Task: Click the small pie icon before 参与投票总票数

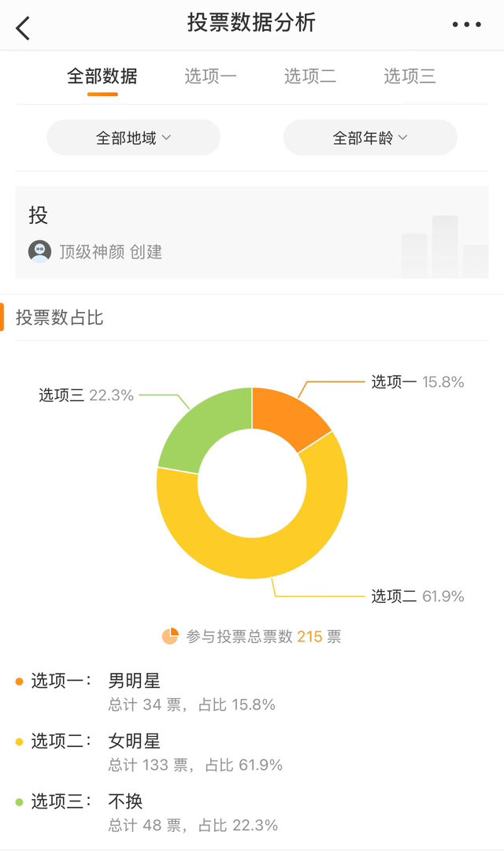Action: [x=170, y=635]
